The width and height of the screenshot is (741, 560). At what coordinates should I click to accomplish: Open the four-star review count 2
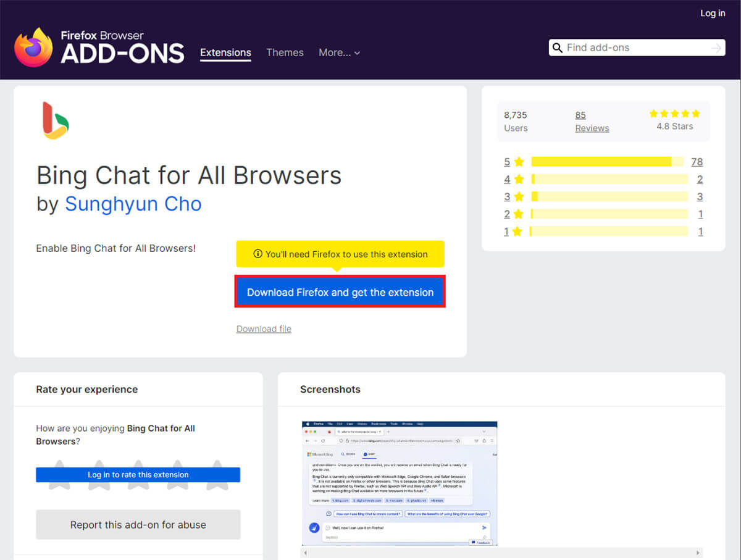pyautogui.click(x=700, y=179)
